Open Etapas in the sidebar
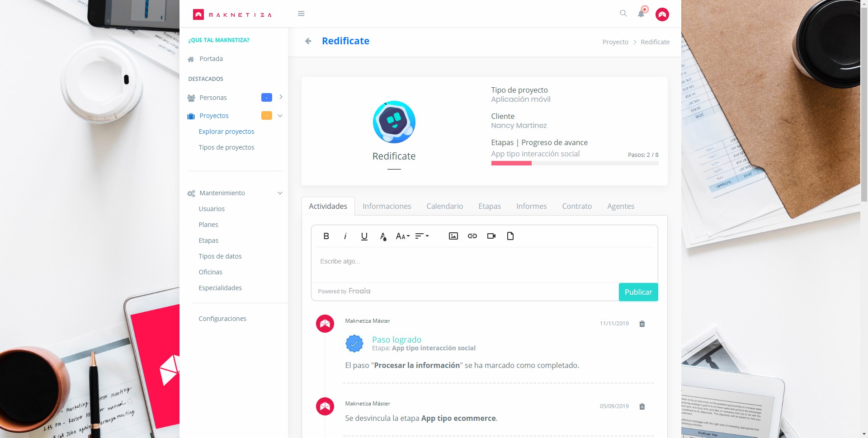Image resolution: width=868 pixels, height=438 pixels. 208,240
